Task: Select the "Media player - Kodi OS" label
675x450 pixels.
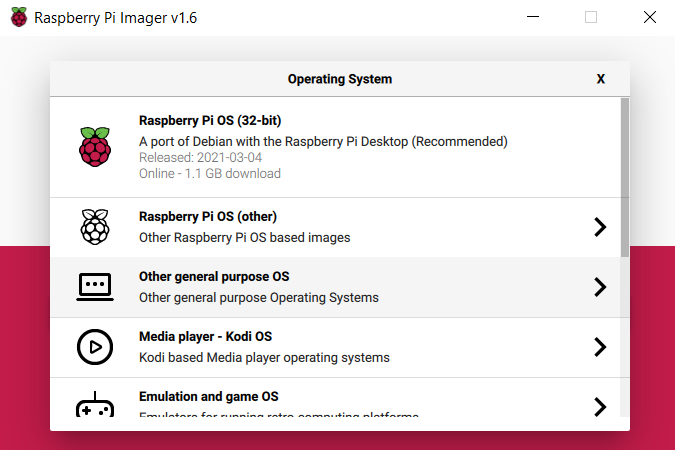Action: (205, 337)
